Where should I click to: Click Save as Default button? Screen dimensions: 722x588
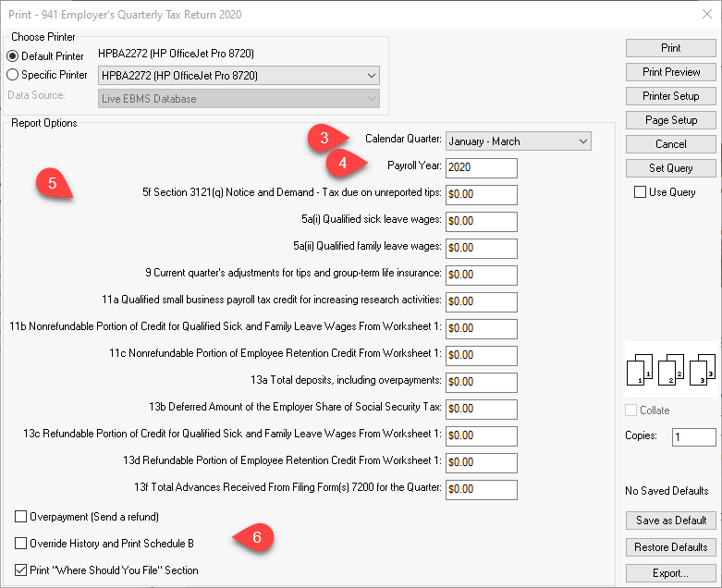tap(670, 521)
